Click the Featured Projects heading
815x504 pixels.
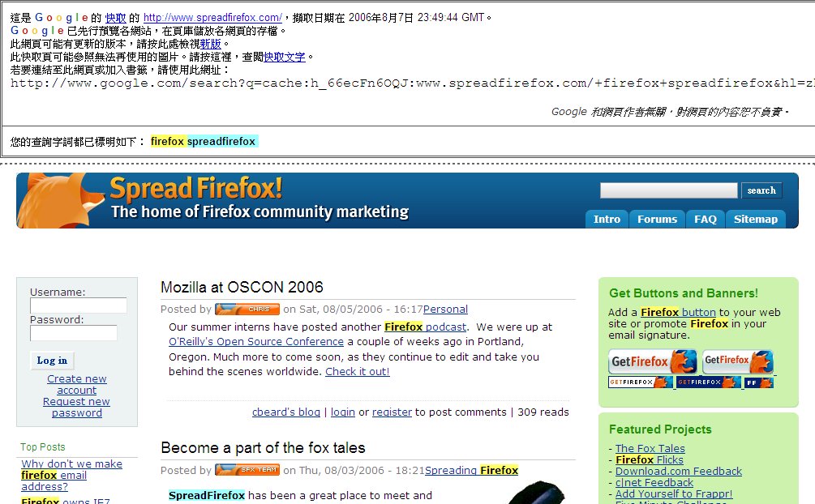click(660, 429)
